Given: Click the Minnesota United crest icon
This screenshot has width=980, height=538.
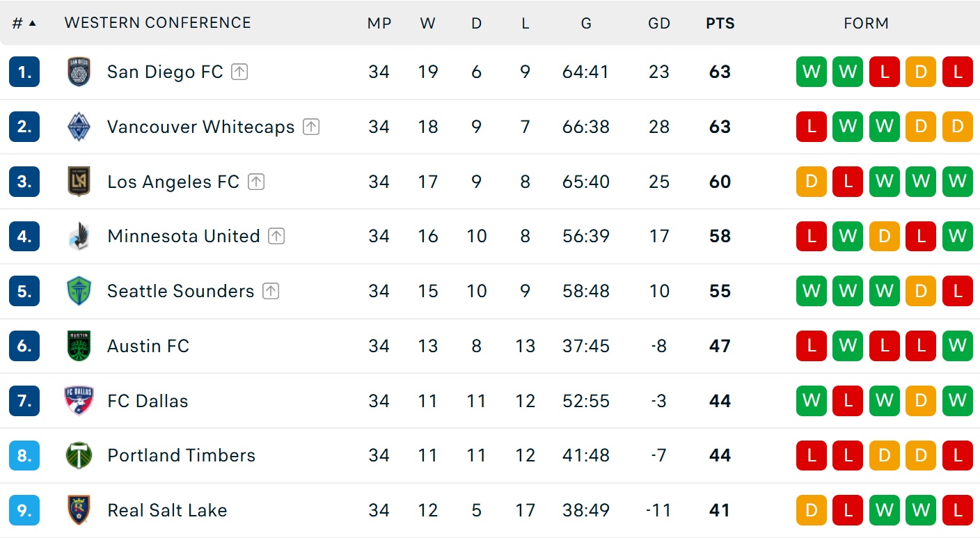Looking at the screenshot, I should [x=79, y=237].
